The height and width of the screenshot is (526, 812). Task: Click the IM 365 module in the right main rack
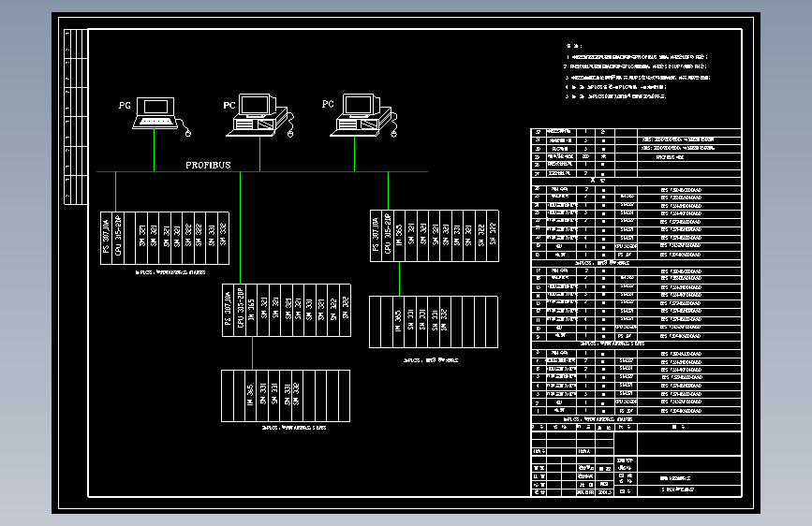(x=399, y=236)
